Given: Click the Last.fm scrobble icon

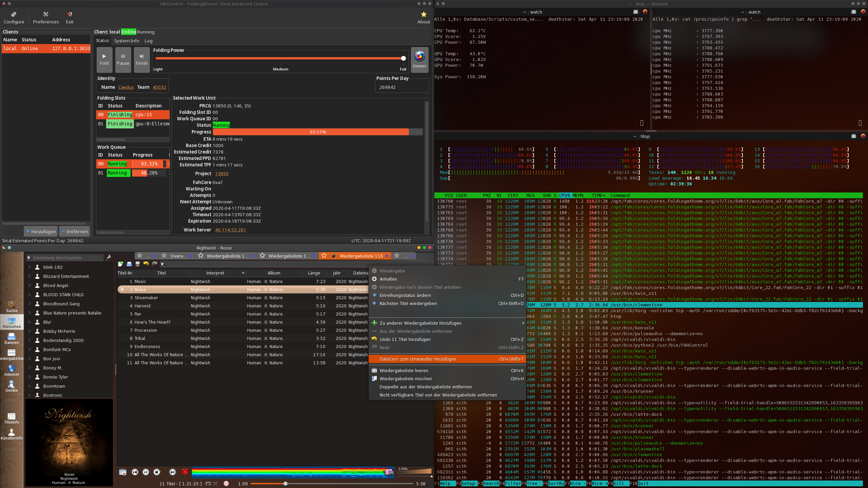Looking at the screenshot, I should [x=226, y=484].
